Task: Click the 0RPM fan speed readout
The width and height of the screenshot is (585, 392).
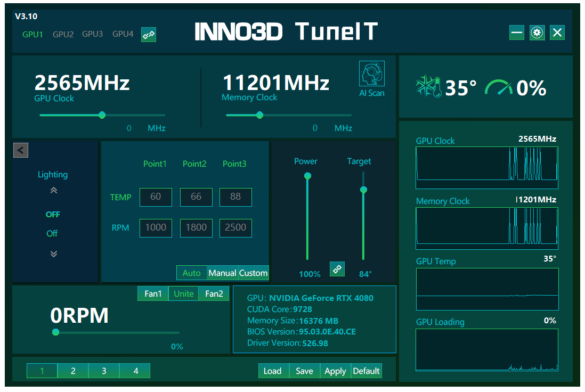Action: point(79,315)
